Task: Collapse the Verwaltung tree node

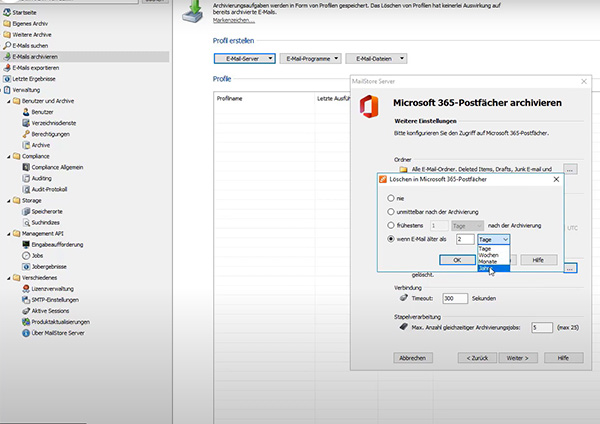Action: [3, 90]
